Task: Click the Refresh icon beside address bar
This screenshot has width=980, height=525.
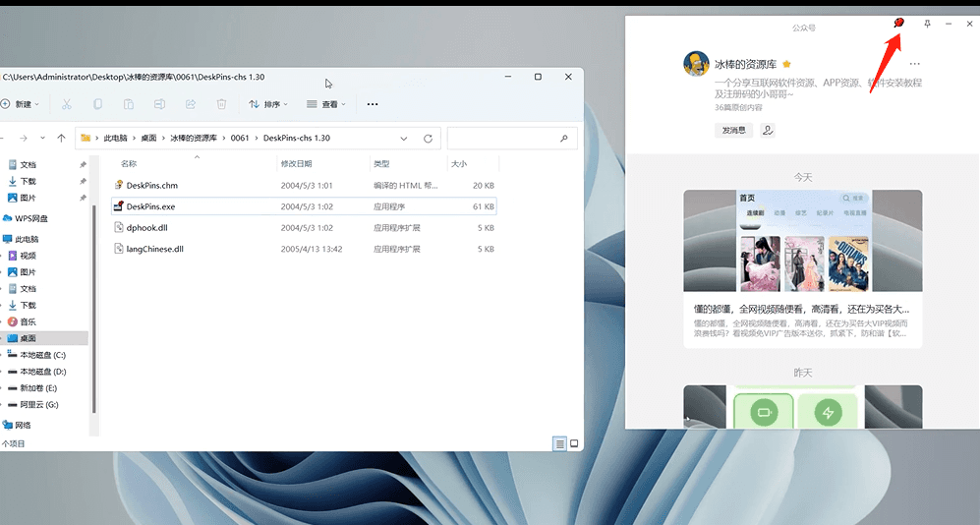Action: pyautogui.click(x=428, y=139)
